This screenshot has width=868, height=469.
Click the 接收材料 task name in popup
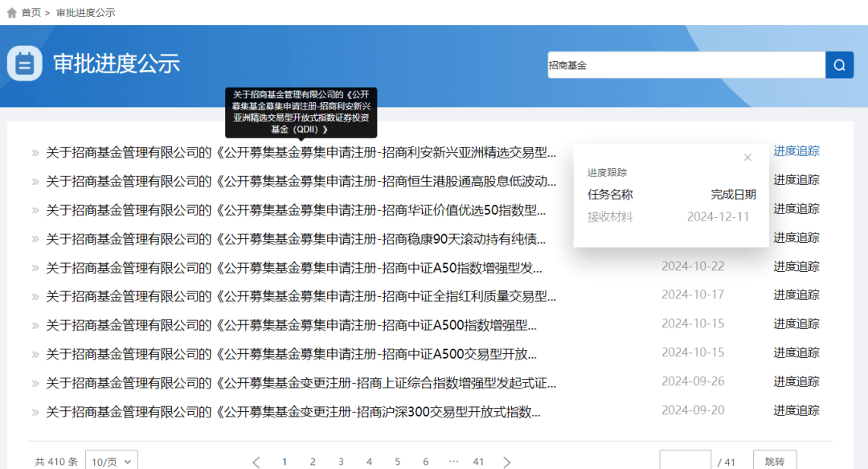(x=610, y=216)
